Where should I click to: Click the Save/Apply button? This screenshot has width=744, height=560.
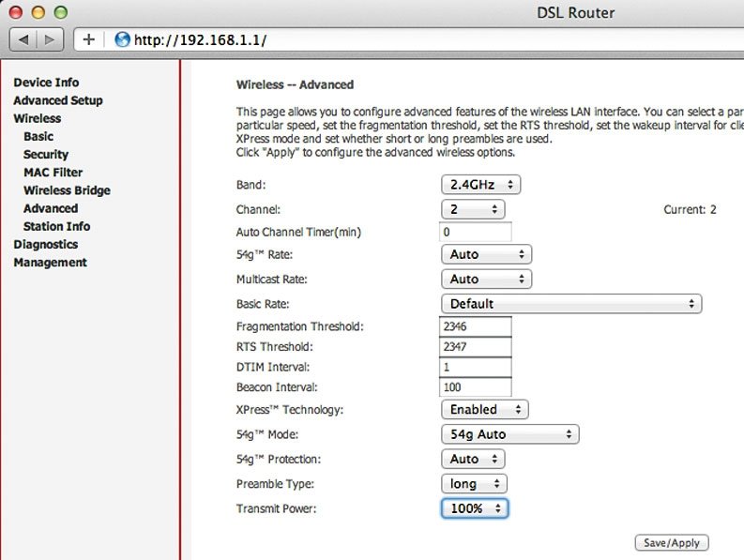click(672, 542)
